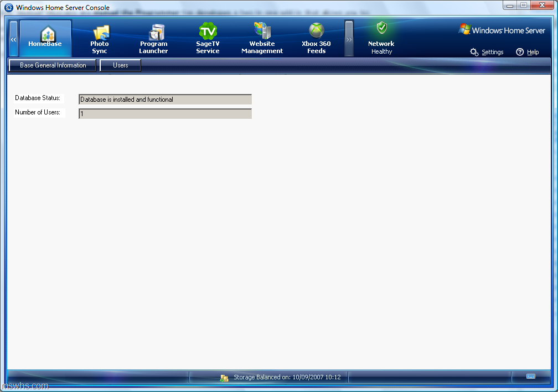Open the Help link
This screenshot has width=558, height=392.
coord(533,52)
